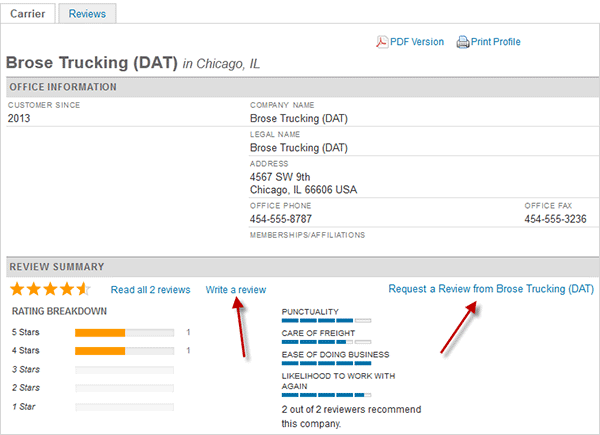Click the Punctuality score bar
600x435 pixels.
click(x=326, y=321)
